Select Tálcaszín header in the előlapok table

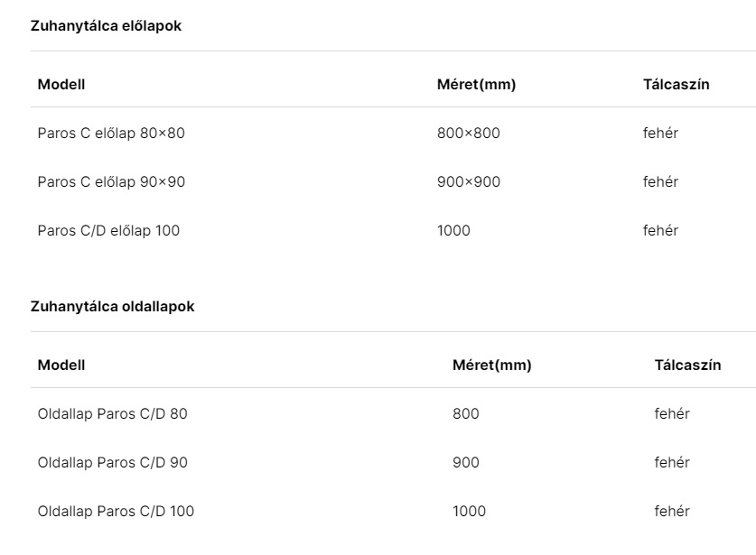[676, 85]
